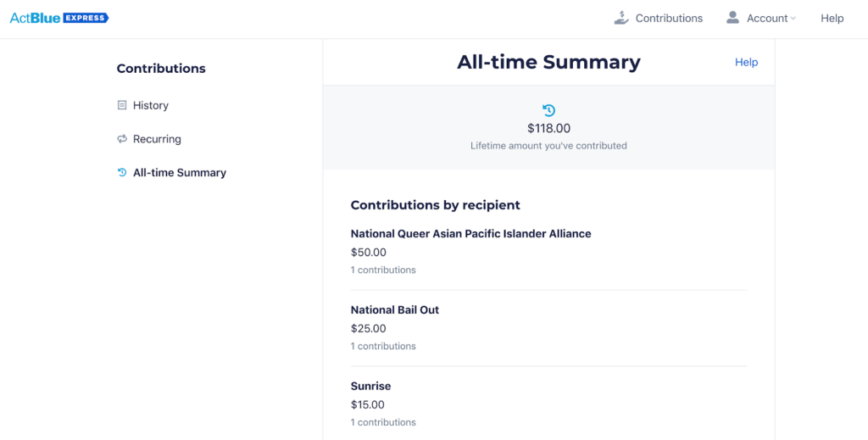Click the hand-with-dollar Contributions icon

621,18
